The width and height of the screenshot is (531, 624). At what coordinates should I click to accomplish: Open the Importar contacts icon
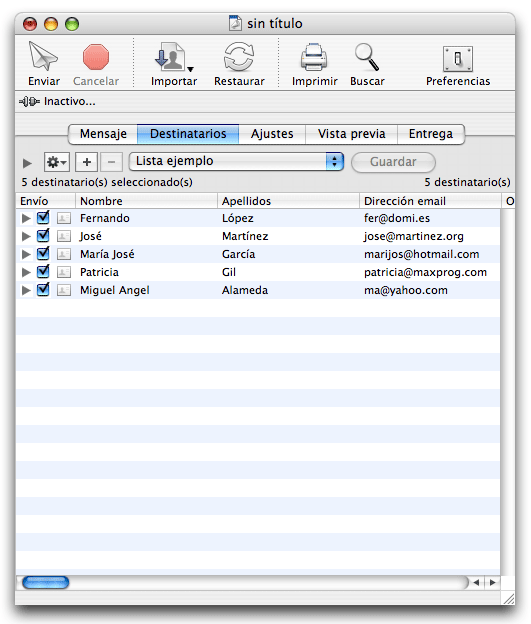click(x=173, y=57)
